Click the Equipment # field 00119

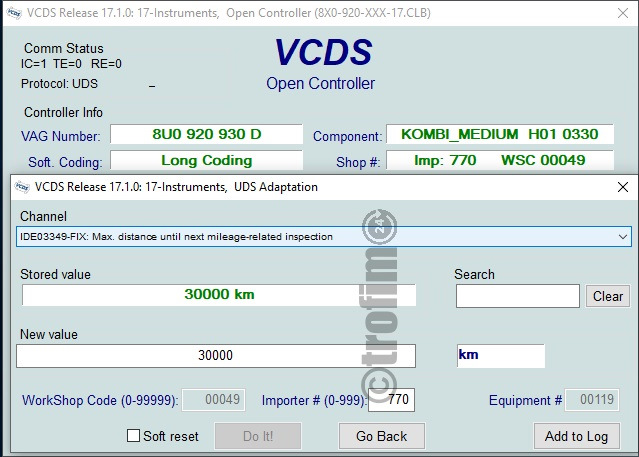click(592, 400)
